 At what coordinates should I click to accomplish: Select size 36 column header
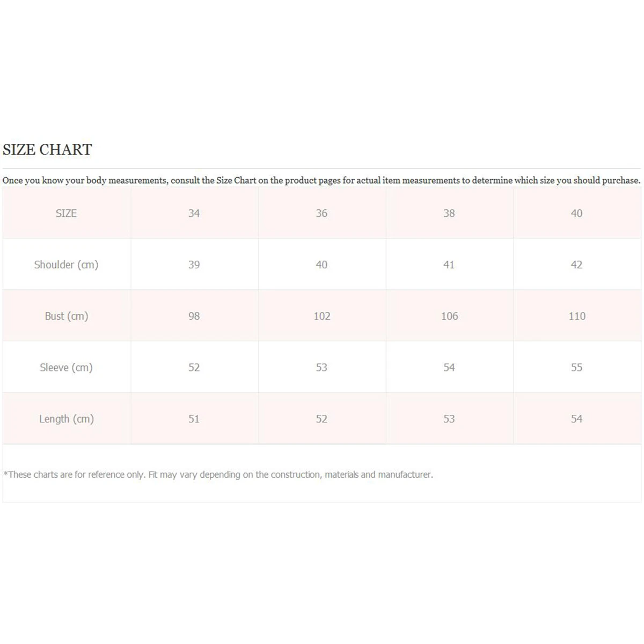pos(321,213)
